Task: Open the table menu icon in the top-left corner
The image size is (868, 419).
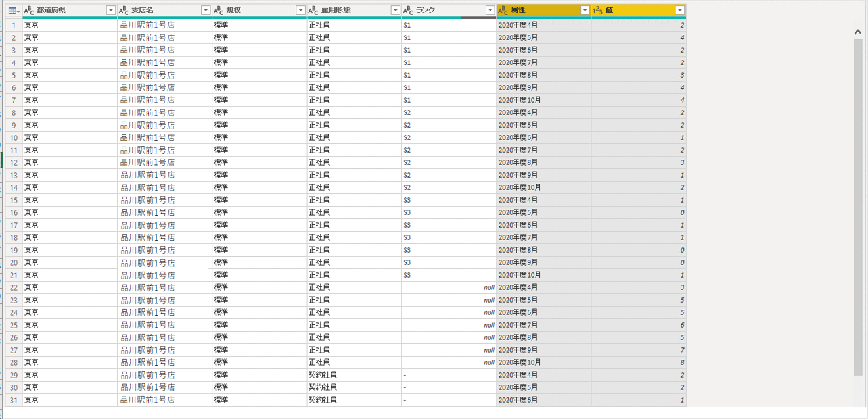Action: coord(13,11)
